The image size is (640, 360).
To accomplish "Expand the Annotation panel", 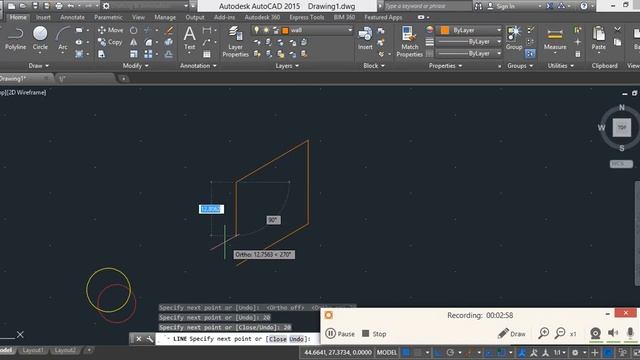I will (198, 66).
